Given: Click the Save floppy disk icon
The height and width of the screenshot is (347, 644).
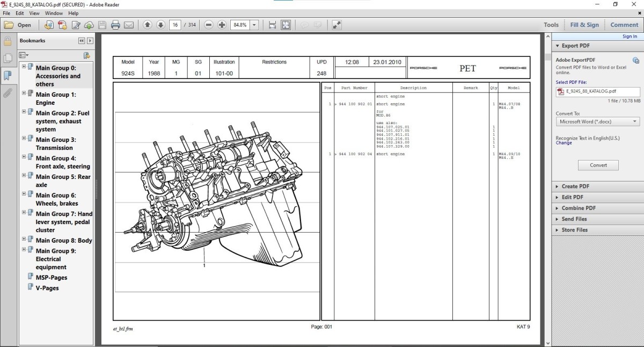Looking at the screenshot, I should pyautogui.click(x=102, y=25).
